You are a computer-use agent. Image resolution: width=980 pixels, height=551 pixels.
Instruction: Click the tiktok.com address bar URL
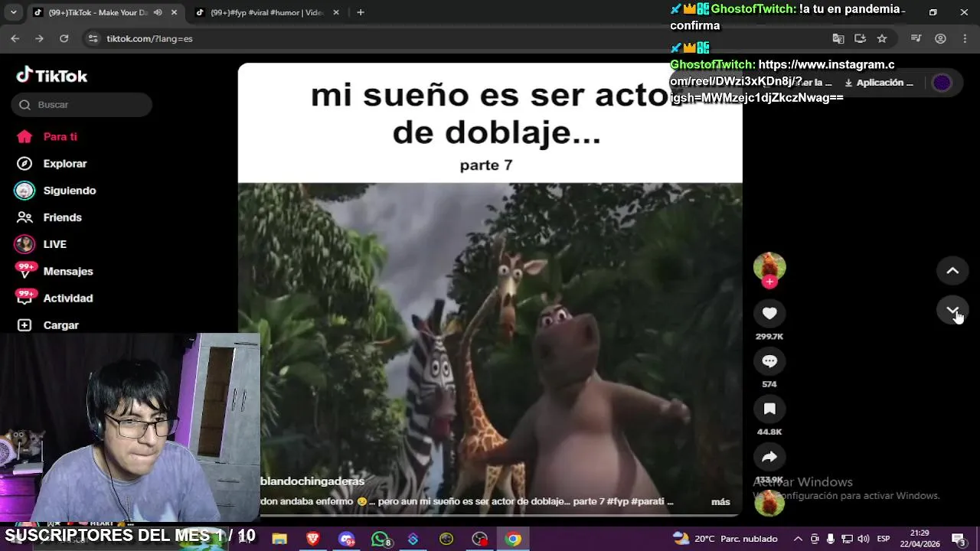pyautogui.click(x=149, y=38)
